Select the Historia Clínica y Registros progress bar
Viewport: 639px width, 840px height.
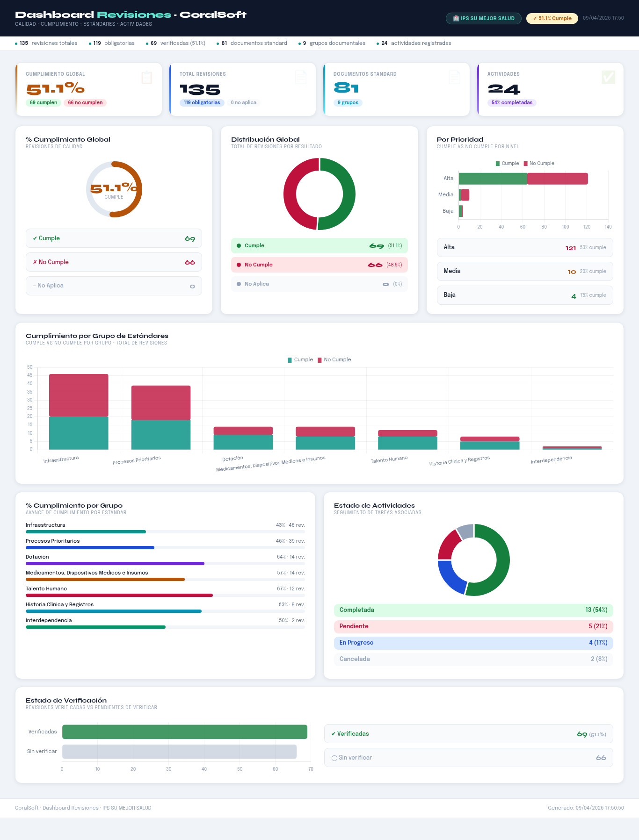point(165,611)
